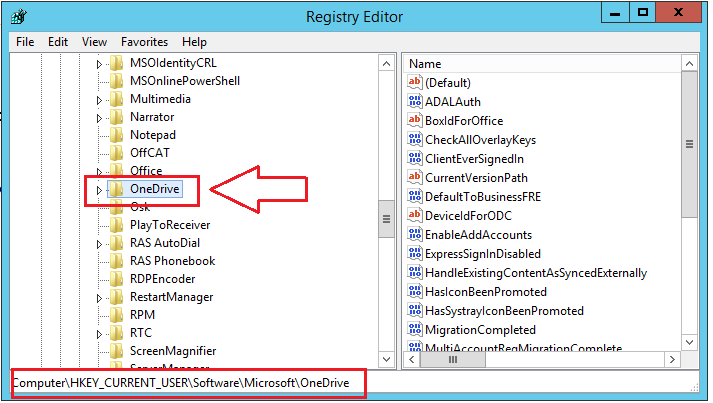Viewport: 713px width, 403px height.
Task: Click the MSOIdentityCRL folder icon
Action: pos(117,63)
